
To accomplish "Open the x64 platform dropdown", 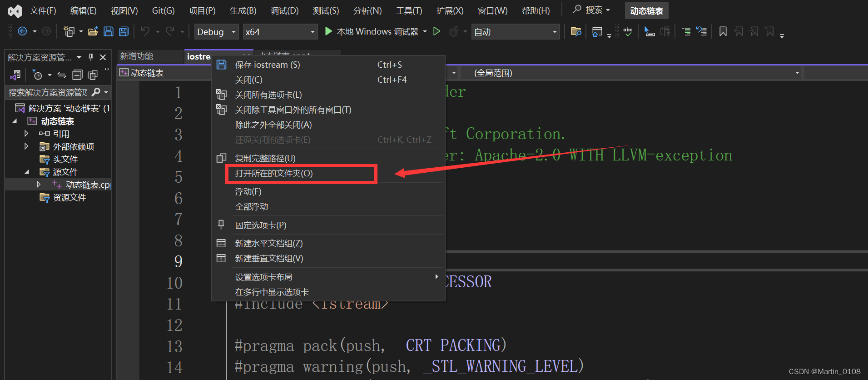I will [280, 32].
